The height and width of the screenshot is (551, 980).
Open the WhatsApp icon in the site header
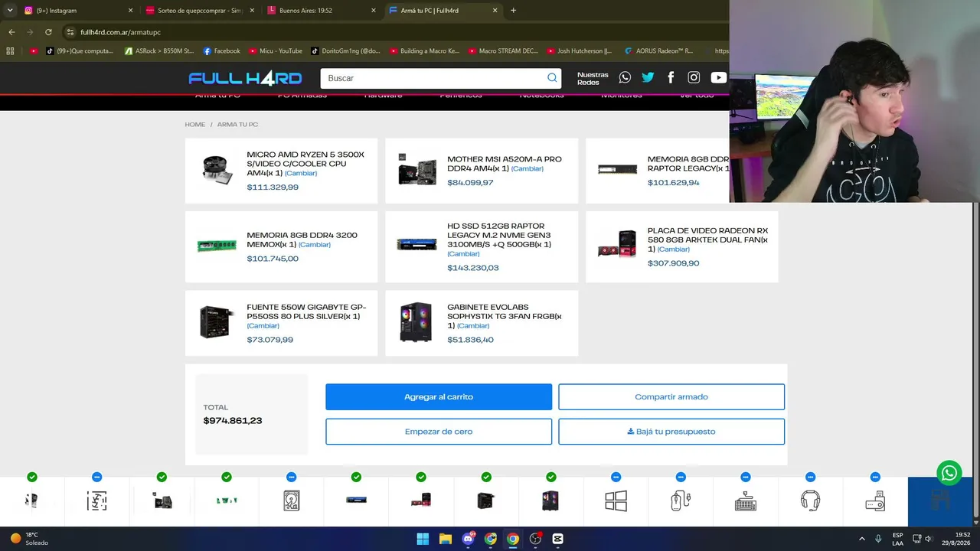(x=625, y=77)
